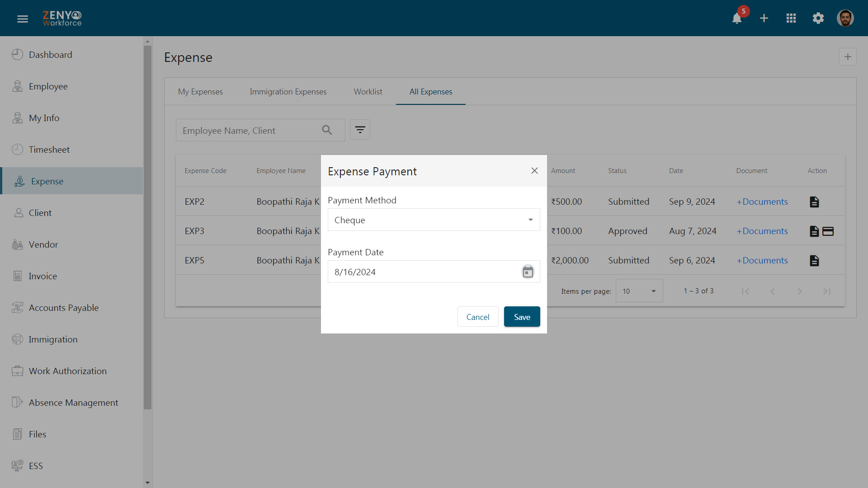Click the Payment Date input field
The width and height of the screenshot is (868, 488).
pyautogui.click(x=426, y=272)
